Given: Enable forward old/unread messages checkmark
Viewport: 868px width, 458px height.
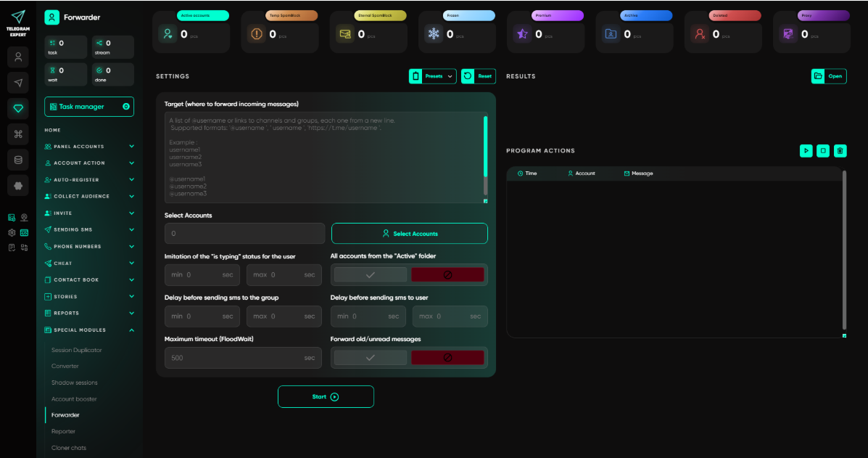Looking at the screenshot, I should pyautogui.click(x=371, y=358).
